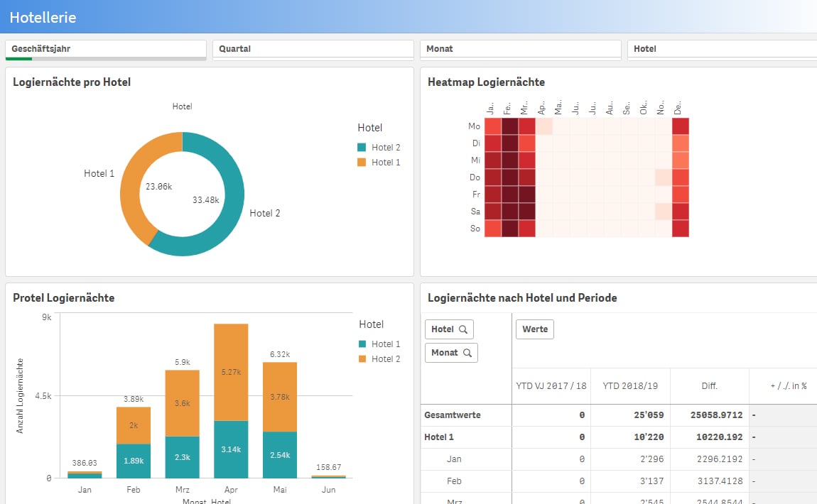Click the Mo row label in heatmap
The image size is (817, 504).
pos(474,126)
